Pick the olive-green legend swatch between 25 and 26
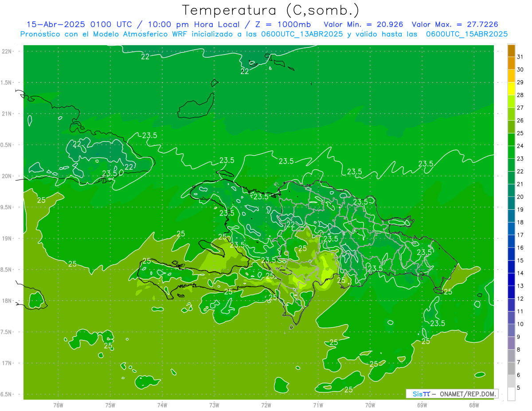This screenshot has height=411, width=532. pyautogui.click(x=511, y=127)
